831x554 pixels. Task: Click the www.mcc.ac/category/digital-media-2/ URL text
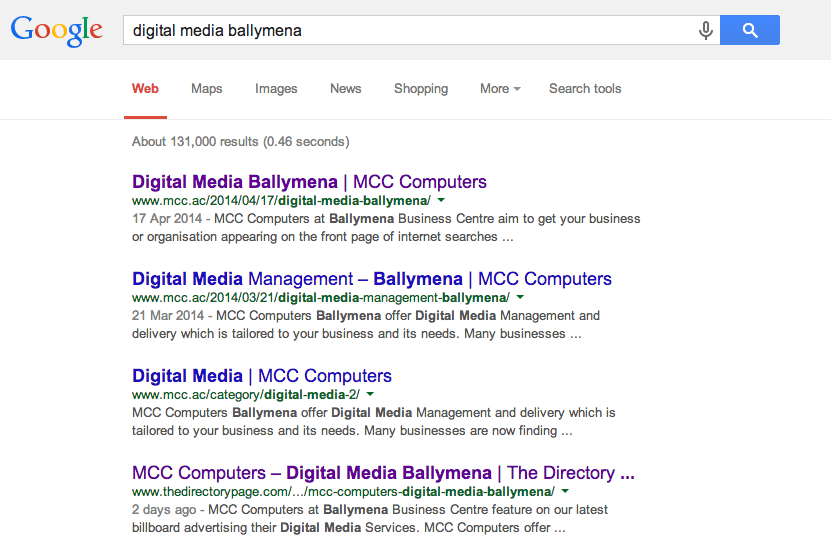coord(246,395)
